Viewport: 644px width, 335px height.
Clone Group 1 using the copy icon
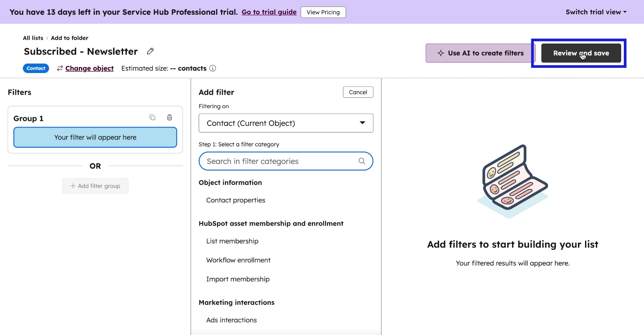pyautogui.click(x=153, y=117)
